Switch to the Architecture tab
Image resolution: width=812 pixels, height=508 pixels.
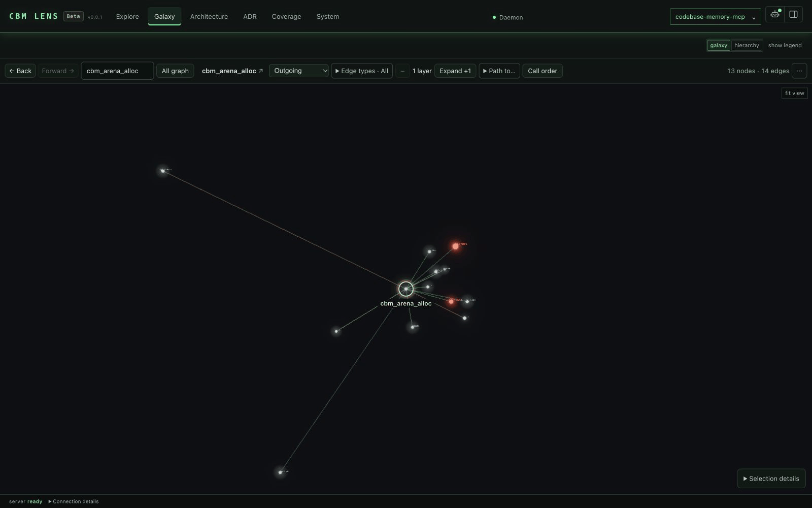pos(209,17)
